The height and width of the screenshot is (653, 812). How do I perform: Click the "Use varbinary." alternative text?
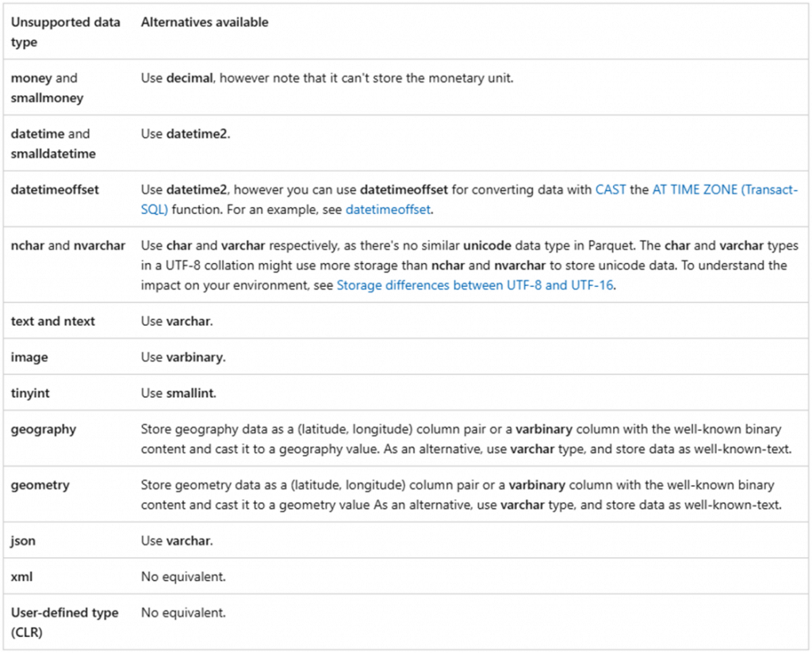pos(183,357)
